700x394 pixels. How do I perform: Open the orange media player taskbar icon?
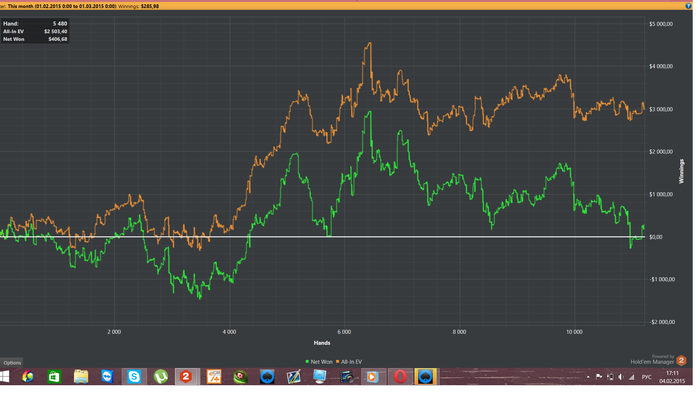[x=372, y=377]
